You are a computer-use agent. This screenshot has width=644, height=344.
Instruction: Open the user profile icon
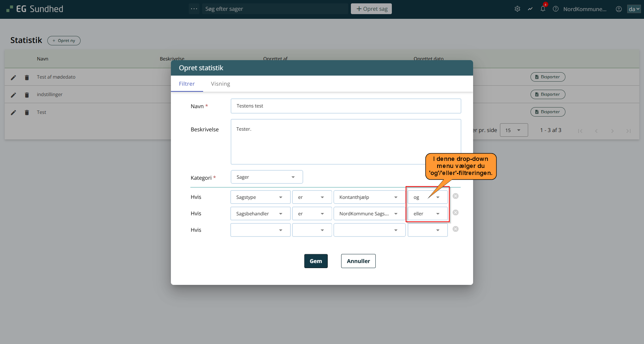[618, 9]
